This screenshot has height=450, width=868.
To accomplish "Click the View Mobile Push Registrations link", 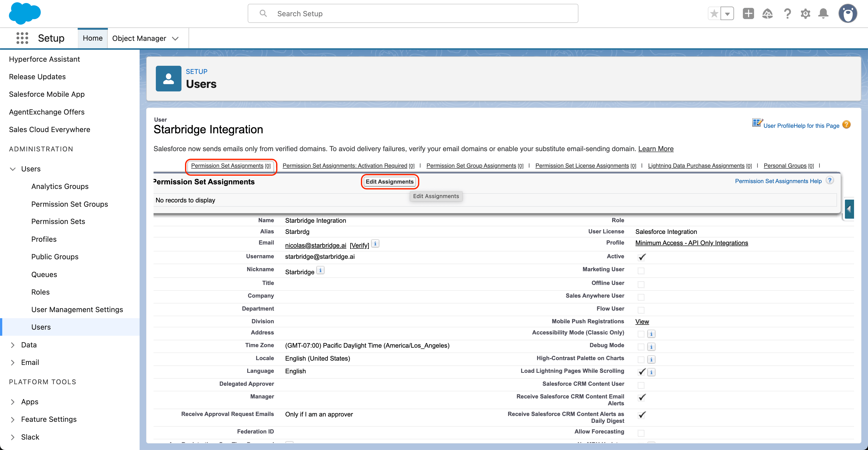I will click(x=642, y=322).
